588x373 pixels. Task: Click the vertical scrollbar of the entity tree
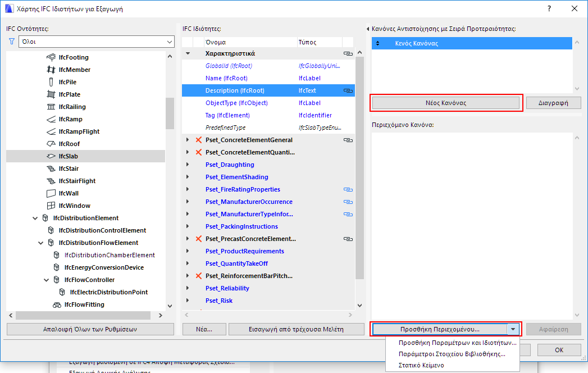point(170,113)
